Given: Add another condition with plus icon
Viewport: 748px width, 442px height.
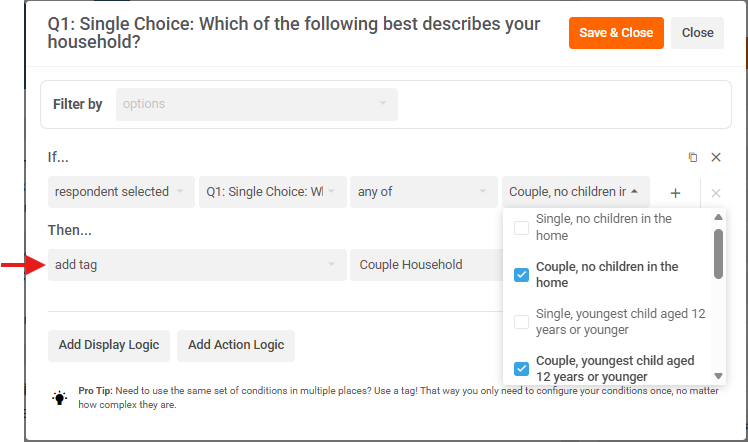Looking at the screenshot, I should pos(675,192).
